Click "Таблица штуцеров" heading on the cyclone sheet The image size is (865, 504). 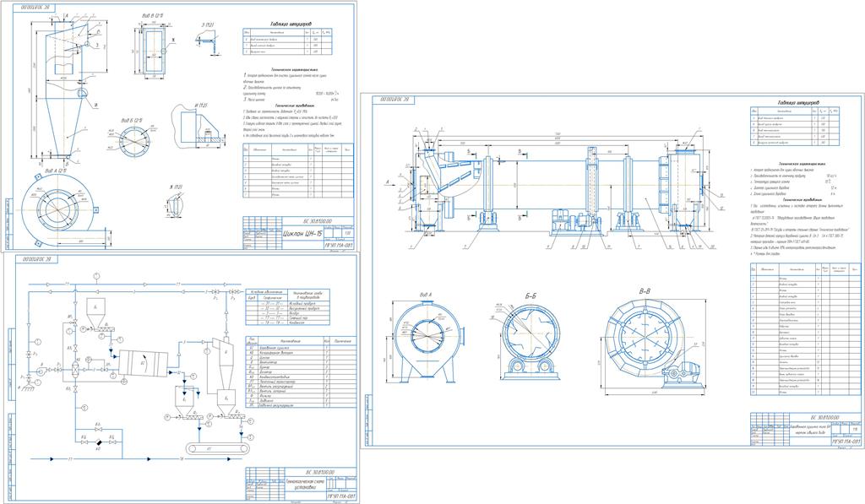click(291, 24)
